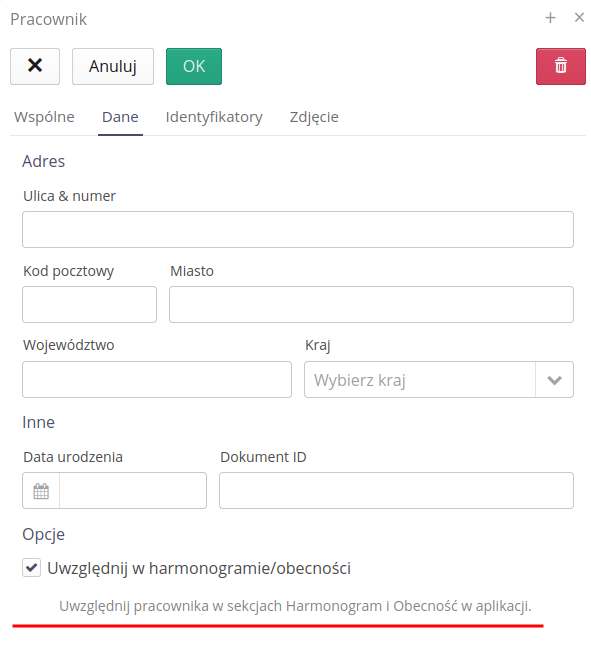
Task: Click the plus icon in the panel header
Action: point(550,18)
